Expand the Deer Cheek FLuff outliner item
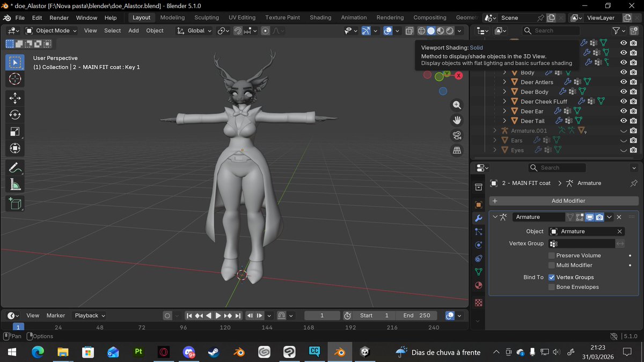The width and height of the screenshot is (644, 362). [x=504, y=101]
